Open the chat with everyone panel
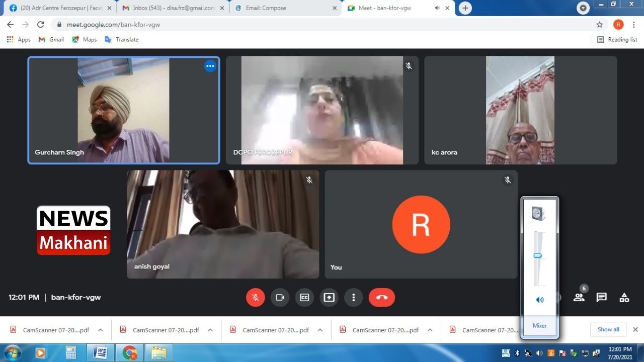The width and height of the screenshot is (644, 362). pyautogui.click(x=601, y=298)
